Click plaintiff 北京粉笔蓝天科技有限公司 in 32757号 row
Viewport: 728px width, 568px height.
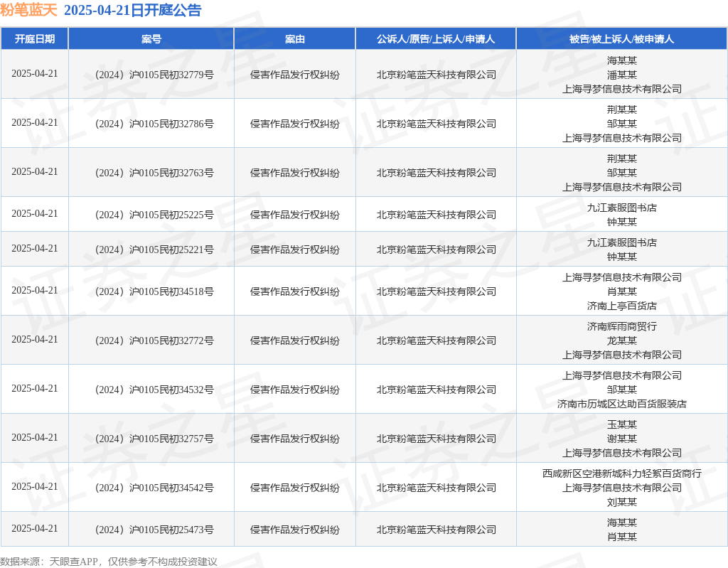click(436, 439)
